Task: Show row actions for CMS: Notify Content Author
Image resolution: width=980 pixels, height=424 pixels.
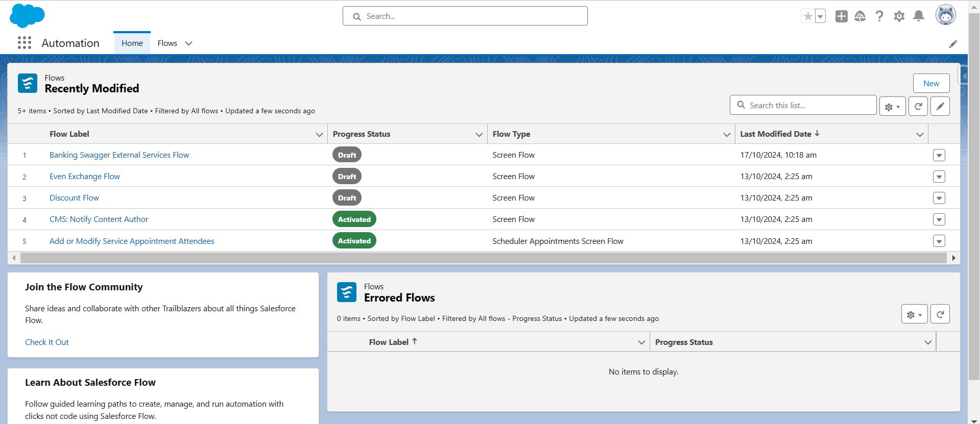Action: tap(939, 219)
